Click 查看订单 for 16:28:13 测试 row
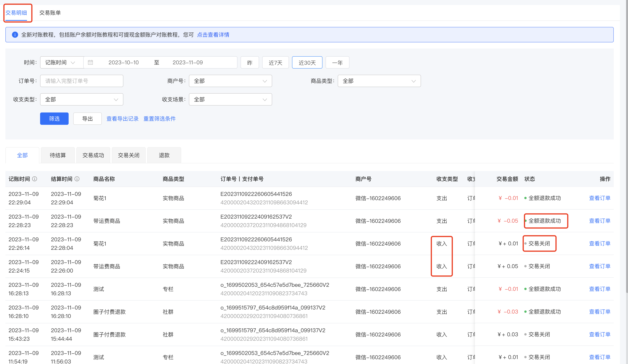 point(600,289)
